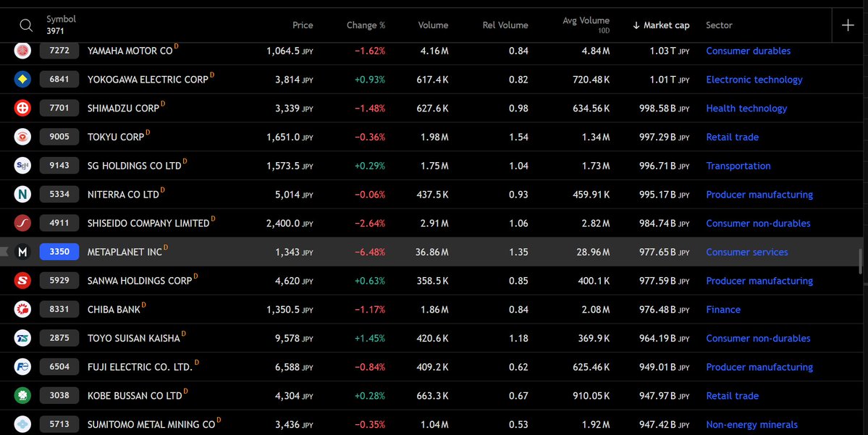Image resolution: width=868 pixels, height=435 pixels.
Task: Click the Yamaha Motor company logo
Action: coord(22,51)
